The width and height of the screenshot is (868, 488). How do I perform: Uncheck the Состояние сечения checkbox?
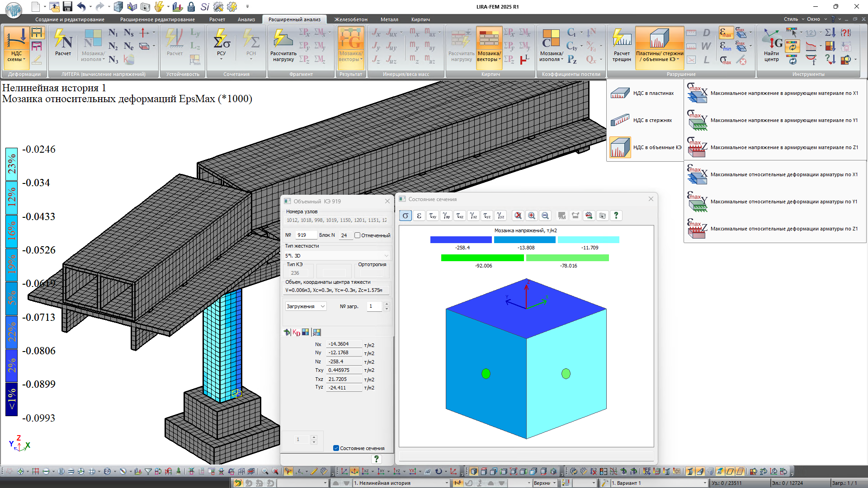point(336,448)
